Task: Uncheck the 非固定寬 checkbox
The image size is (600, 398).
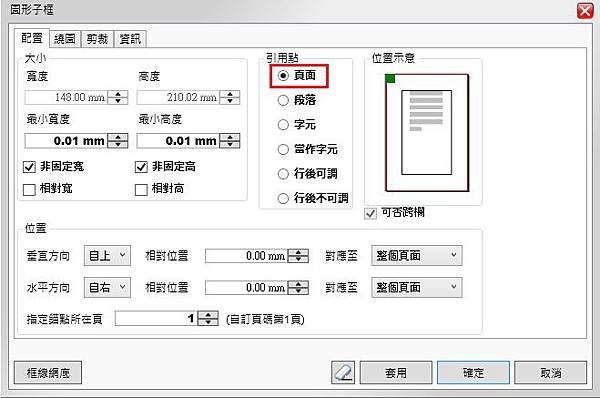Action: click(29, 167)
